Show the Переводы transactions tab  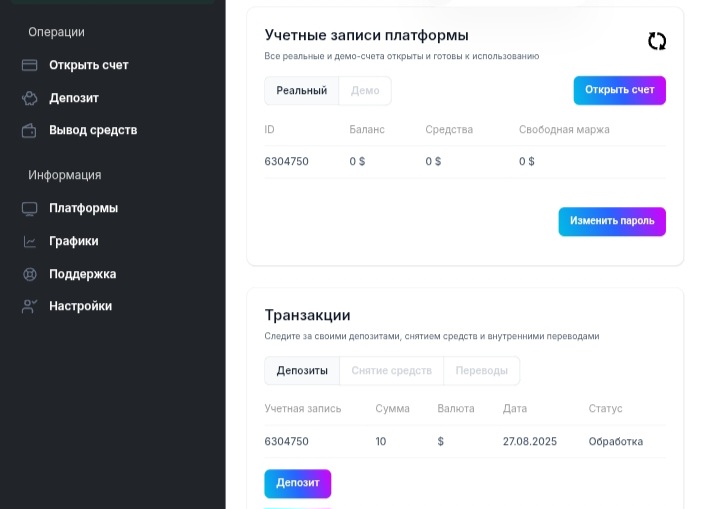tap(481, 371)
